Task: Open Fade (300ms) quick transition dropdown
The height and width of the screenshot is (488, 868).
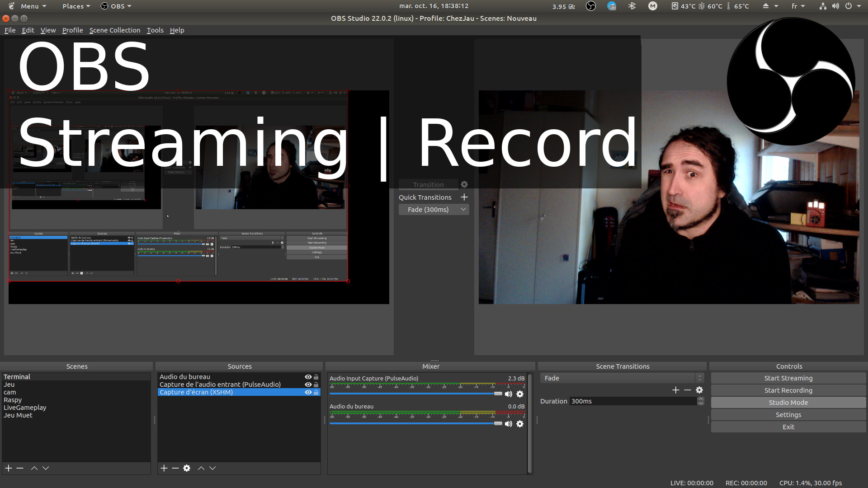Action: (x=434, y=210)
